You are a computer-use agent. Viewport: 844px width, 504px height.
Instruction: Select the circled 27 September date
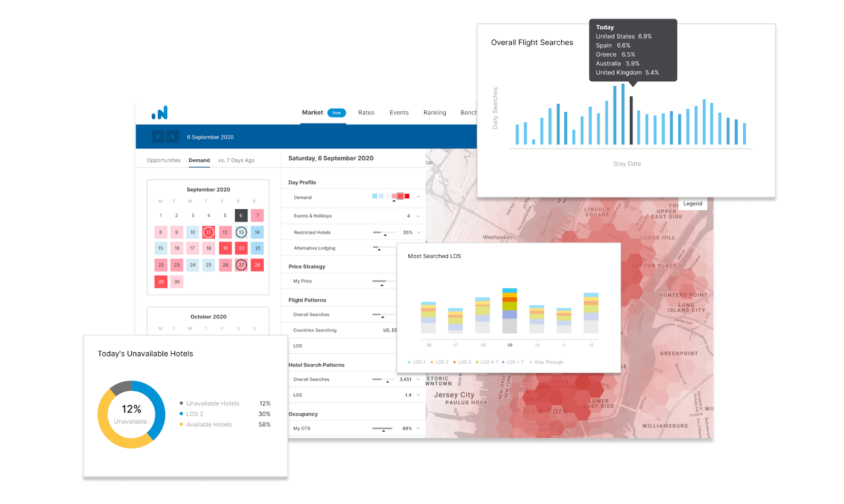[241, 265]
